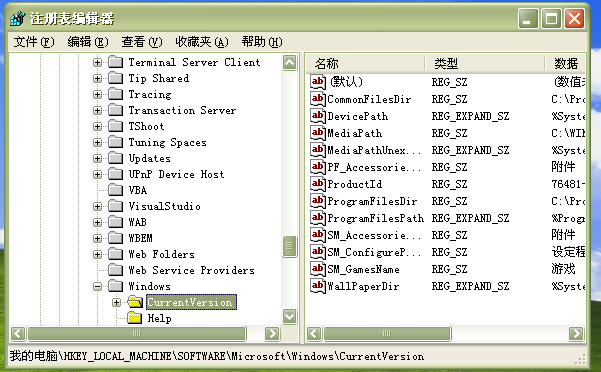The height and width of the screenshot is (372, 601).
Task: Click the Tracing folder icon
Action: point(115,94)
